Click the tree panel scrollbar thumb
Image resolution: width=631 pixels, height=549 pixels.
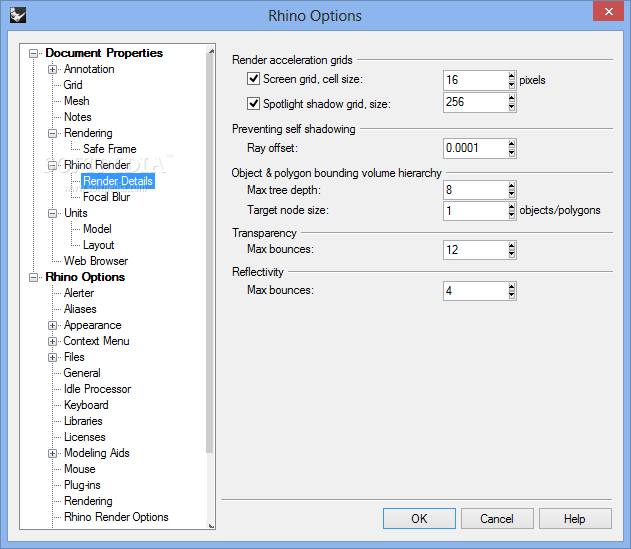tap(210, 254)
